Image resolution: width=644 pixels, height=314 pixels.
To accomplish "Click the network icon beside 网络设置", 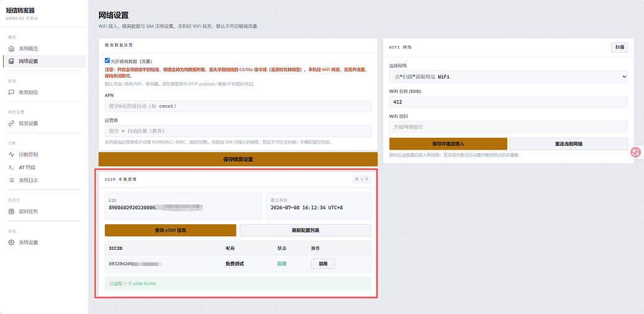I will (x=11, y=61).
